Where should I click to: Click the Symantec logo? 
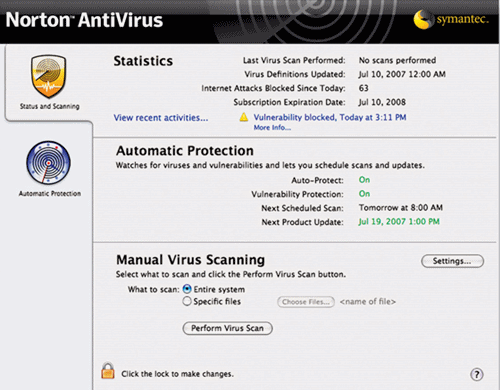pos(451,19)
